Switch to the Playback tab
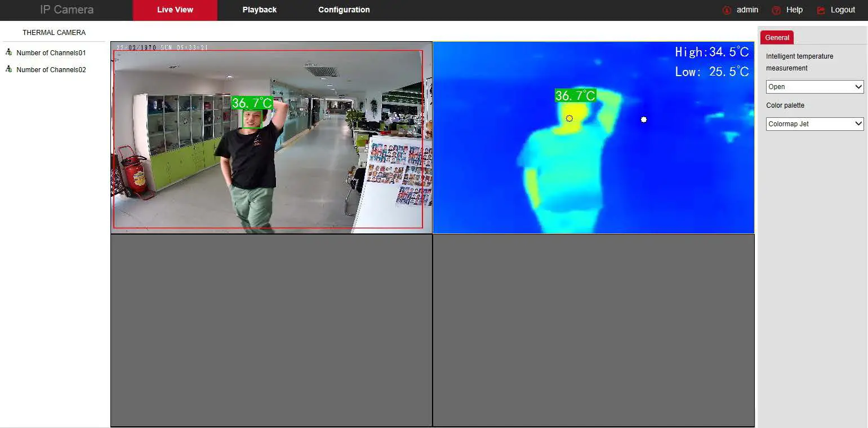868x428 pixels. 260,10
